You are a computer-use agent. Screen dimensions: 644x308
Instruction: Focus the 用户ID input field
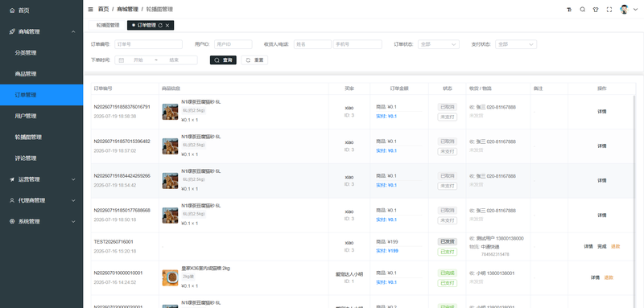point(233,44)
